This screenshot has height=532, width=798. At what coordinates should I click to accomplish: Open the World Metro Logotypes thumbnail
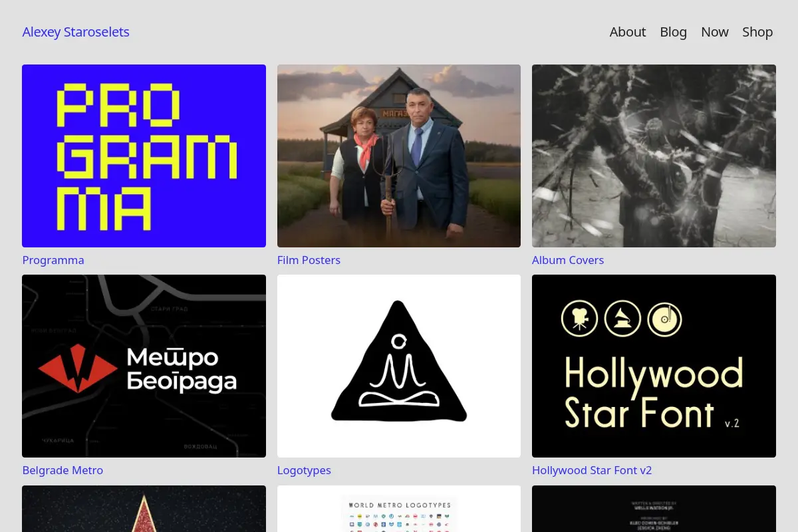click(x=399, y=509)
